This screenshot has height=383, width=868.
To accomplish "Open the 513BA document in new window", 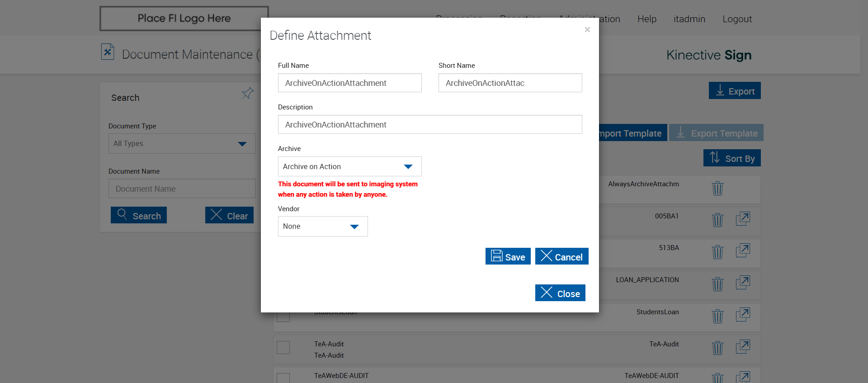I will [743, 251].
